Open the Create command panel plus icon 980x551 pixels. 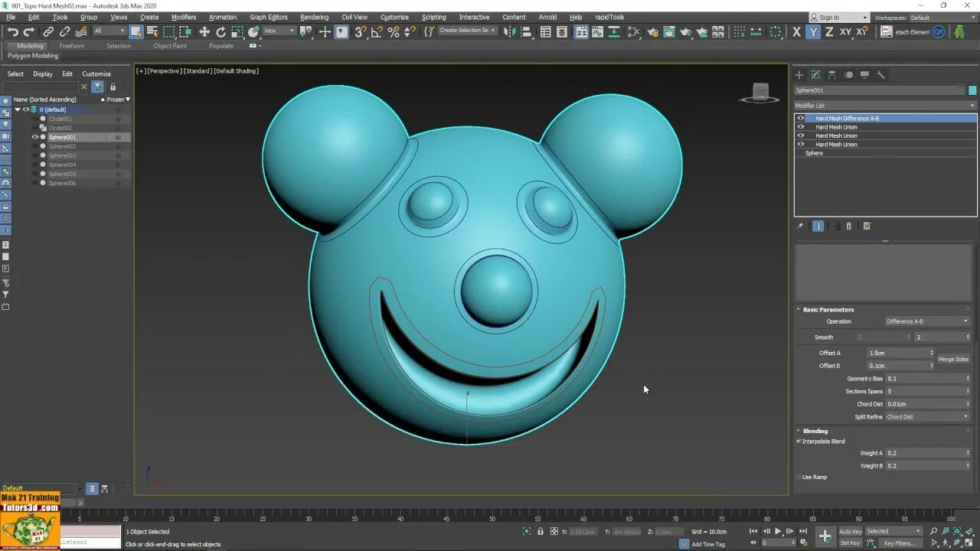point(799,75)
